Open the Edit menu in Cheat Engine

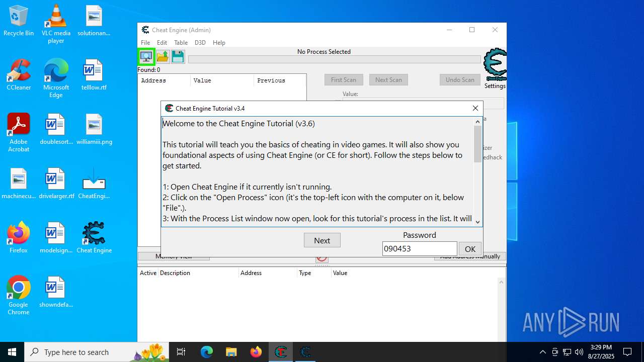pyautogui.click(x=162, y=43)
